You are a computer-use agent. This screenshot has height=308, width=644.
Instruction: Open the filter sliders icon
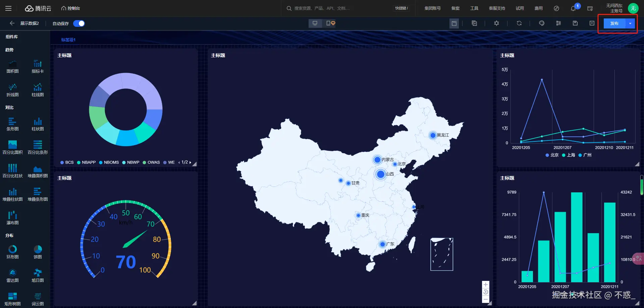(x=558, y=23)
